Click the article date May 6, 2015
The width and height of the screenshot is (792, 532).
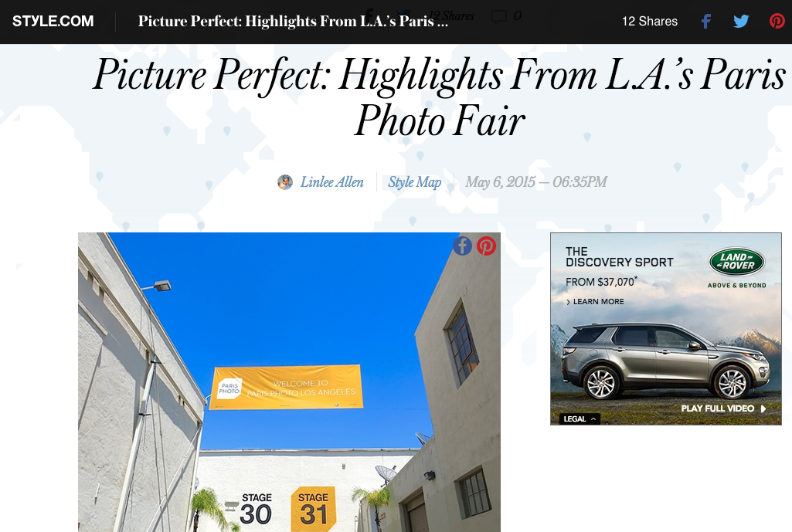[x=536, y=182]
